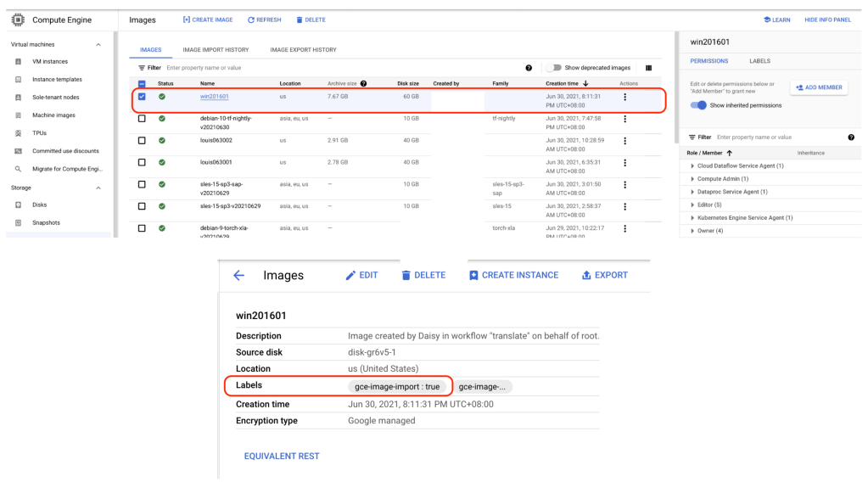The image size is (868, 482).
Task: Disable Show inherited permissions toggle
Action: [x=698, y=105]
